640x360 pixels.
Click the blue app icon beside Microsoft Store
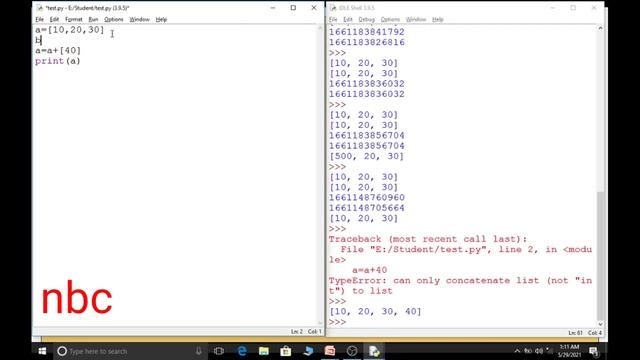[308, 351]
